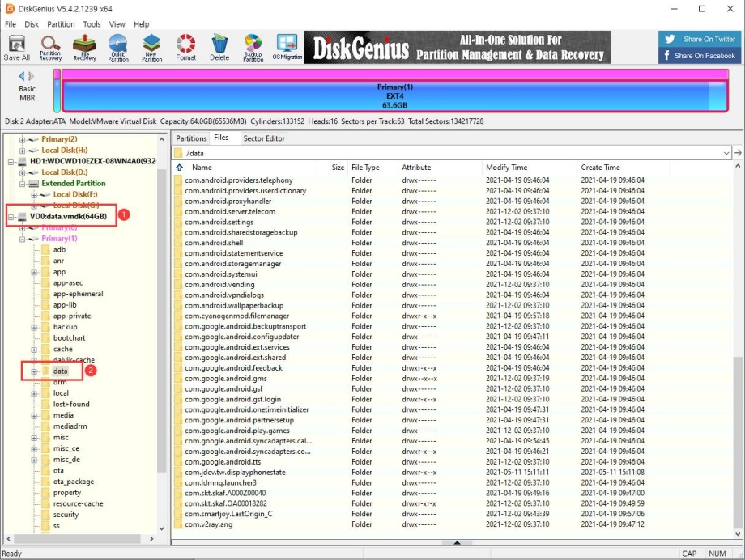The width and height of the screenshot is (745, 560).
Task: Open the View menu
Action: (117, 24)
